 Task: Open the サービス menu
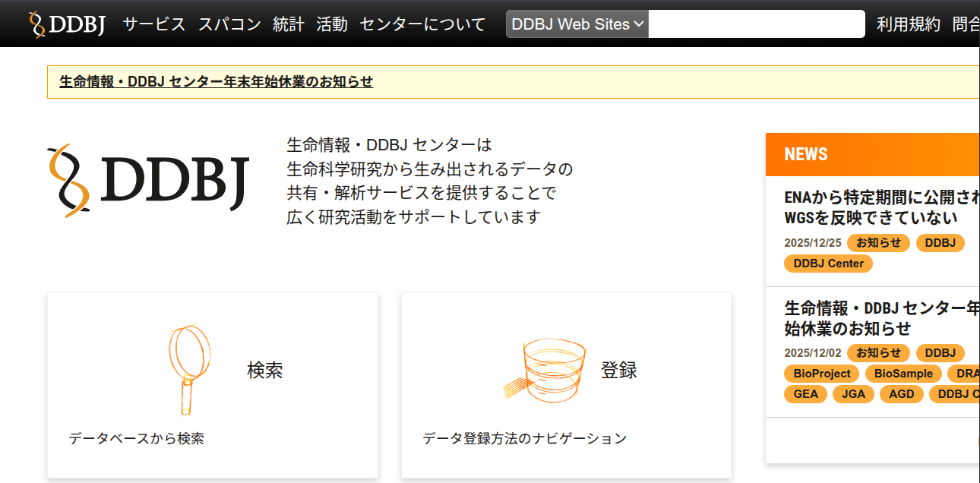(x=154, y=24)
